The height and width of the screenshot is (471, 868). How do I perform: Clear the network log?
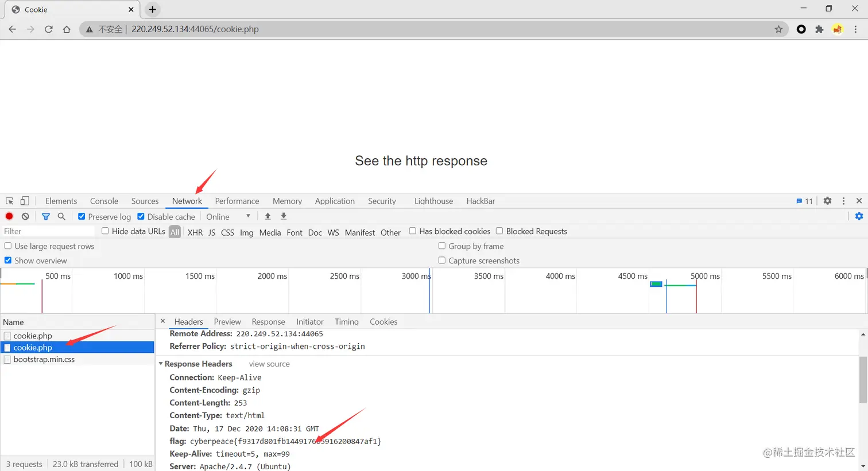(x=25, y=216)
